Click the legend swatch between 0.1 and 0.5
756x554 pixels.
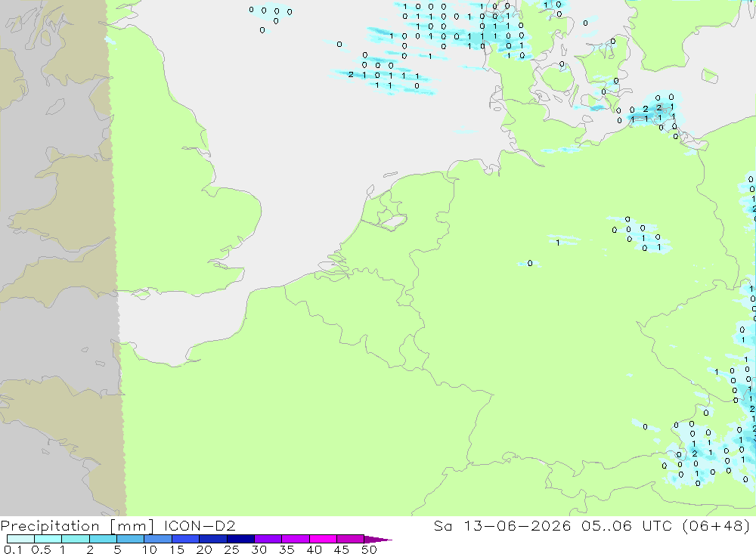pyautogui.click(x=20, y=539)
